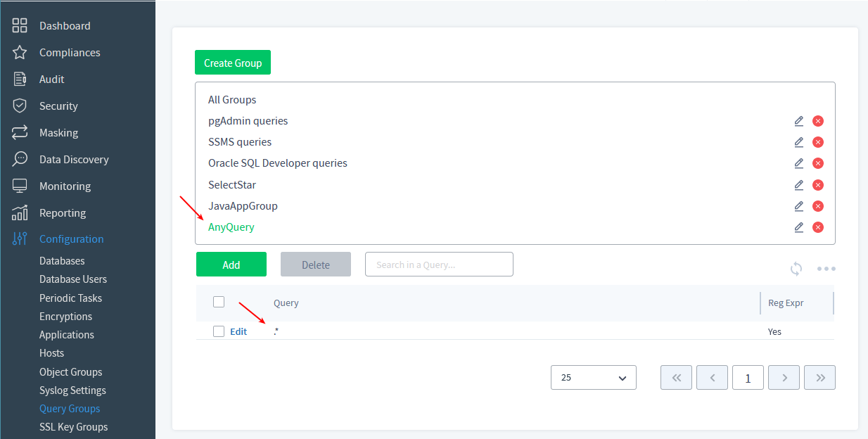Click the Reporting bar-chart icon
This screenshot has width=868, height=439.
[x=19, y=212]
